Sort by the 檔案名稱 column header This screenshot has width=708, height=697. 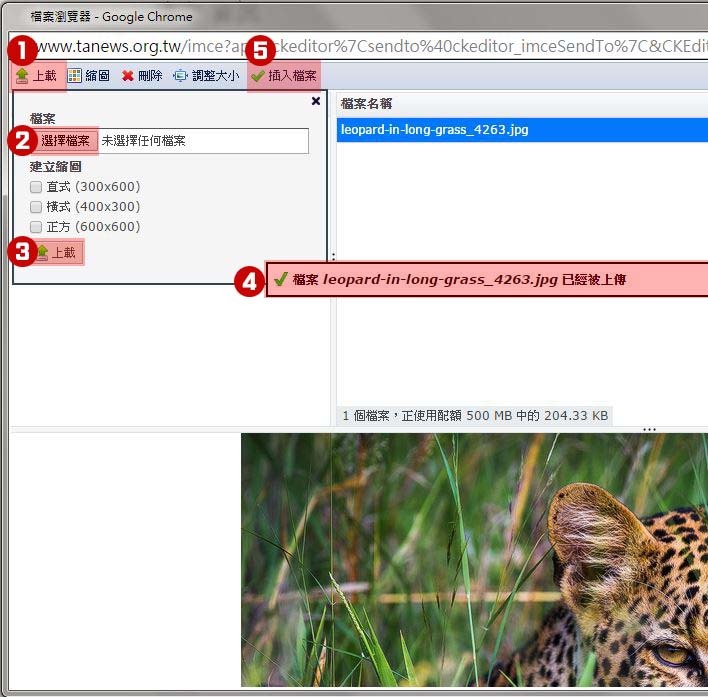[x=366, y=104]
